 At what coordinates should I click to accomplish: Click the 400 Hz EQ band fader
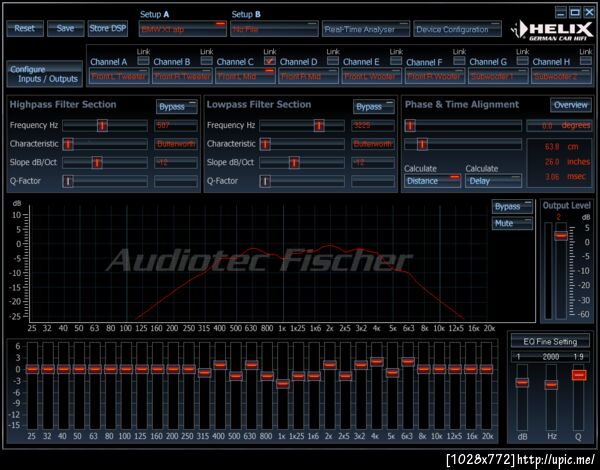(x=220, y=365)
